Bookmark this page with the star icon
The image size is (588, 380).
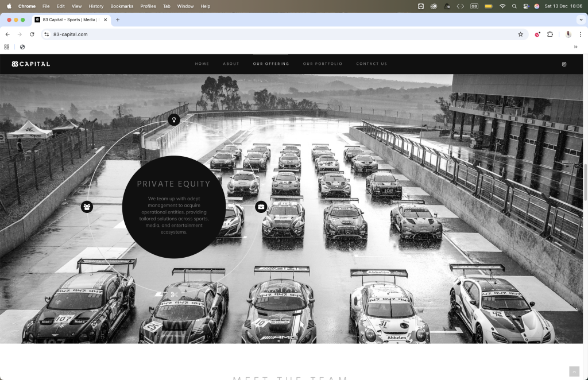tap(520, 34)
